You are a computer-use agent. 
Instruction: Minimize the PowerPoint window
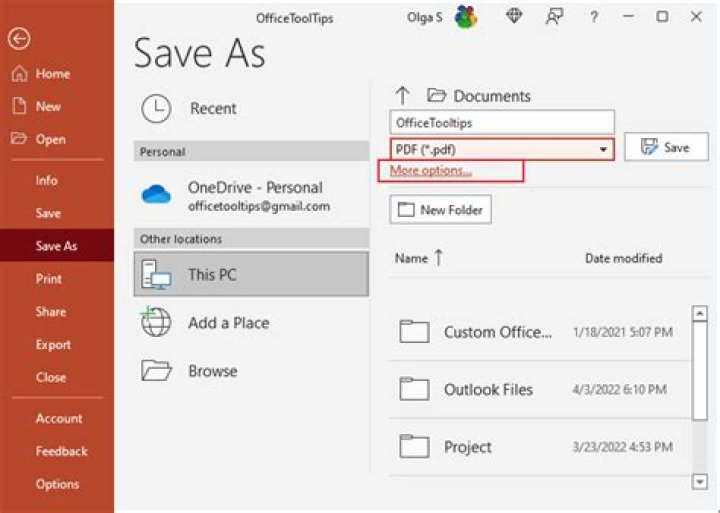point(628,17)
